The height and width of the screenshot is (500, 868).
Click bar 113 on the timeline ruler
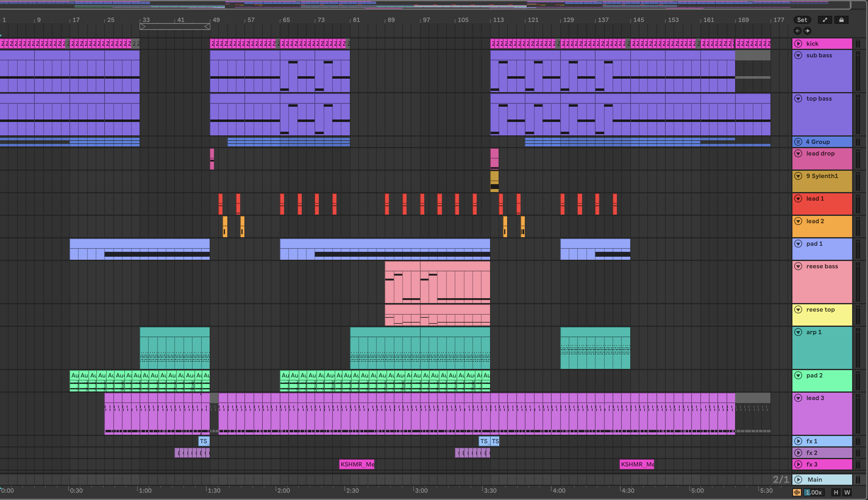click(498, 20)
